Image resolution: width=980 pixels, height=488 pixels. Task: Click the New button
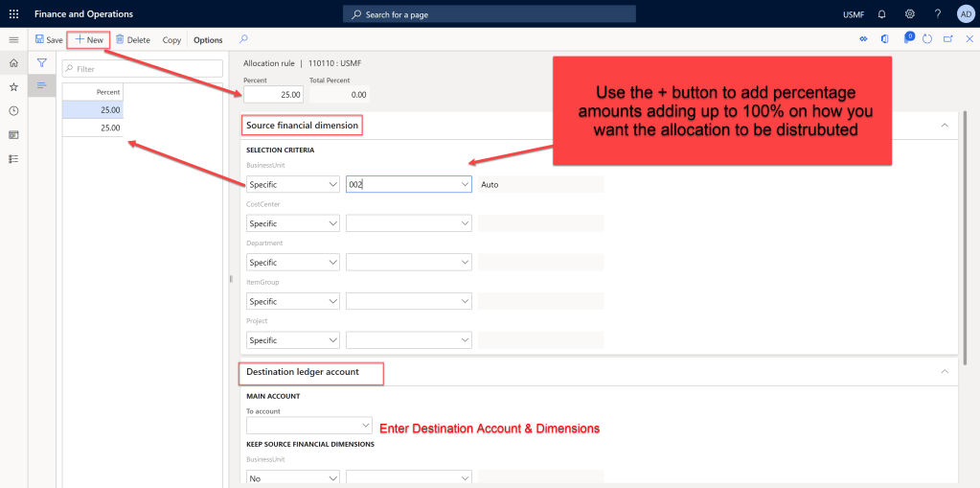point(89,40)
